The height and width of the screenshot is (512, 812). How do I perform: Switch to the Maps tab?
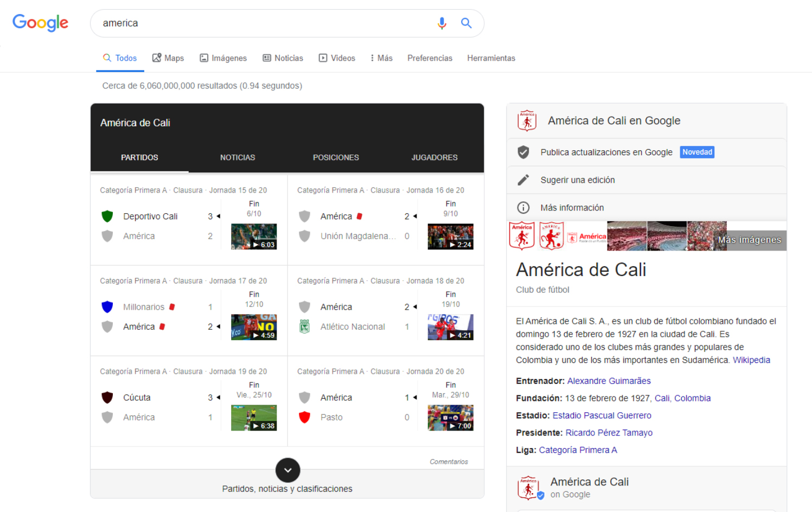(x=168, y=58)
